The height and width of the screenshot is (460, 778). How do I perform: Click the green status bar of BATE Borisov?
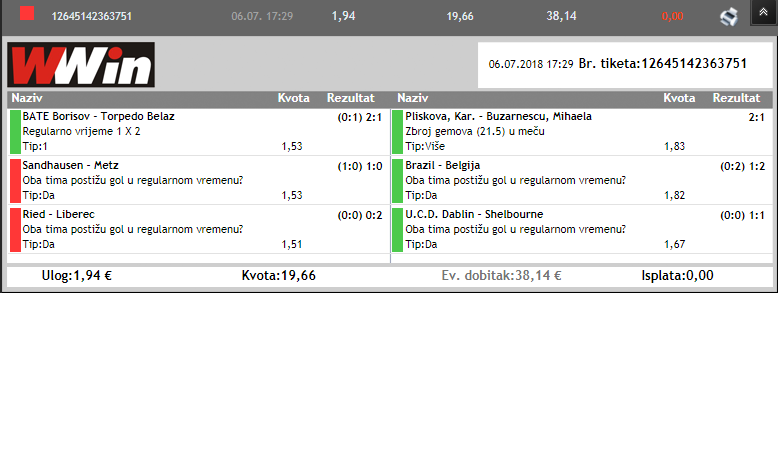[x=15, y=132]
